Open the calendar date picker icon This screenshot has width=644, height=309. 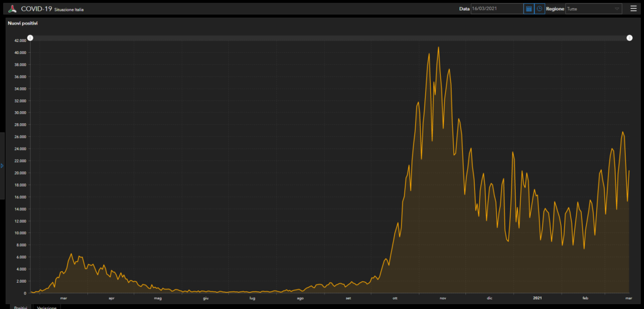(528, 9)
